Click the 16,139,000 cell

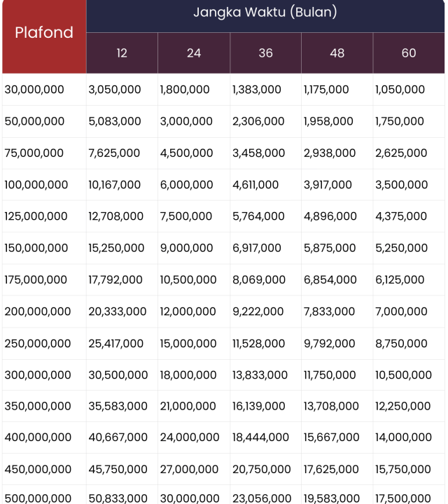pos(259,406)
